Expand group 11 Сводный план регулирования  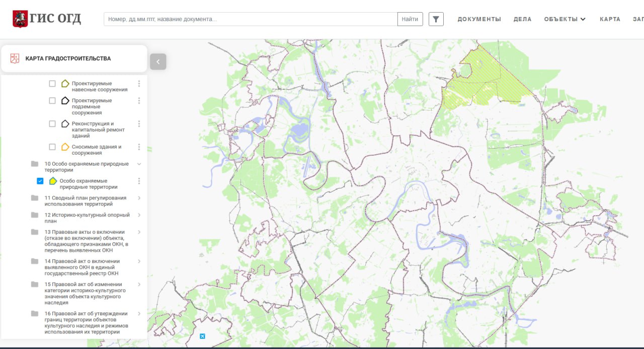(x=139, y=198)
